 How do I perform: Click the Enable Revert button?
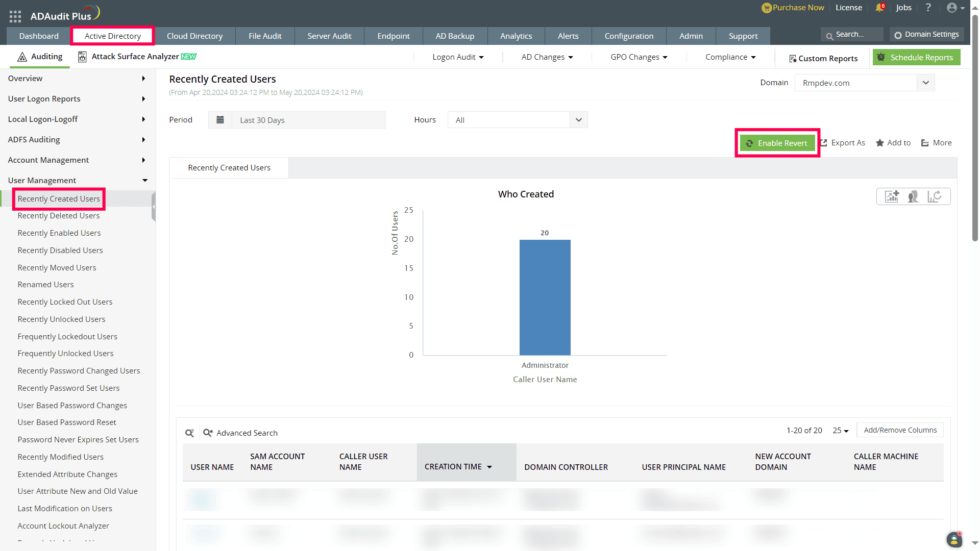[x=777, y=143]
